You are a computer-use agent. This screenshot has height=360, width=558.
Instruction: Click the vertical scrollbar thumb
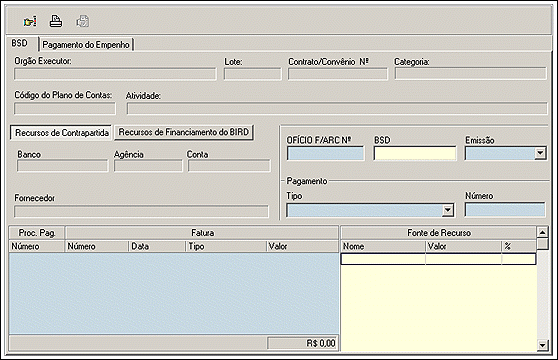coord(542,244)
